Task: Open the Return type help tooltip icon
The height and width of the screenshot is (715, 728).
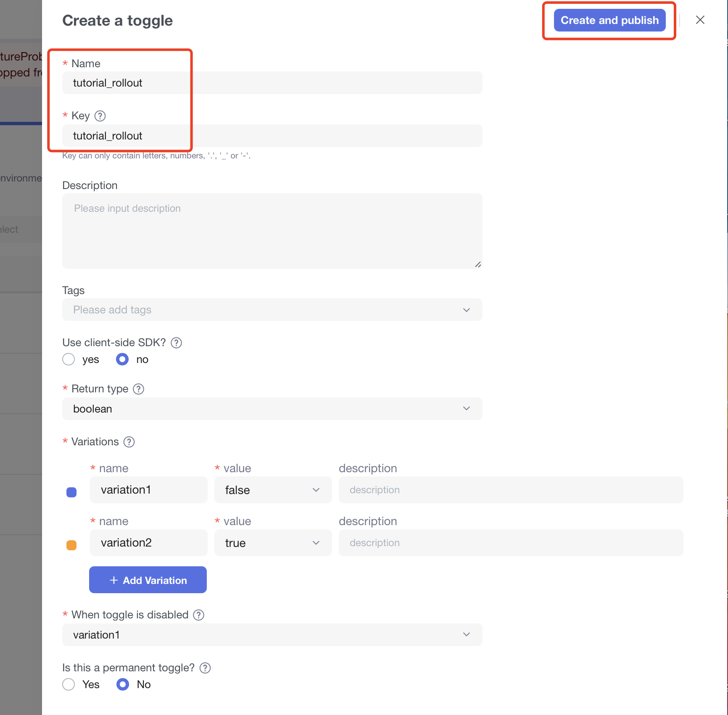Action: pos(139,389)
